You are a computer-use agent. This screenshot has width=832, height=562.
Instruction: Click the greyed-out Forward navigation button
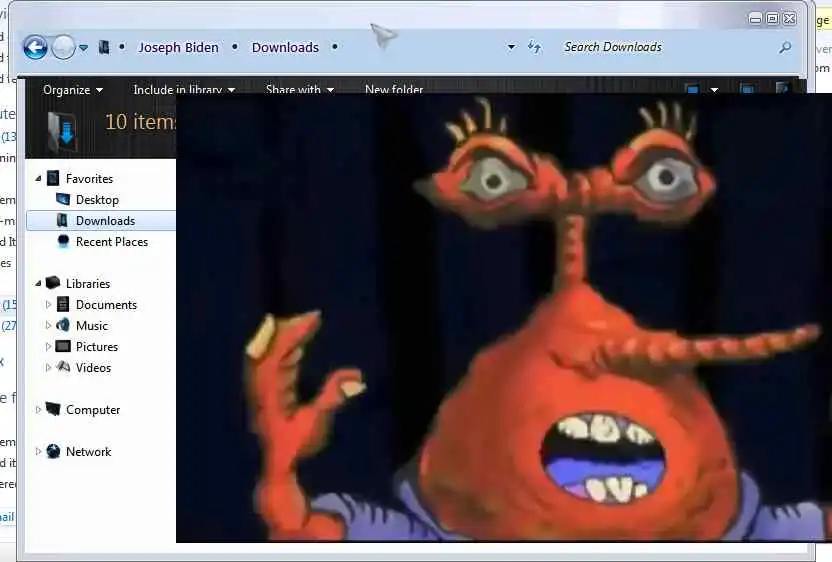pos(63,47)
